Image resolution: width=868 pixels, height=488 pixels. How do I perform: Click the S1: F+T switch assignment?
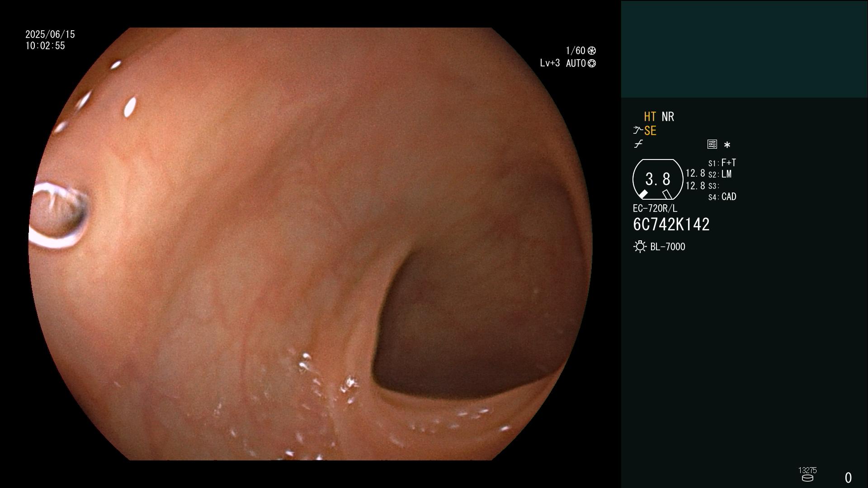pyautogui.click(x=722, y=163)
